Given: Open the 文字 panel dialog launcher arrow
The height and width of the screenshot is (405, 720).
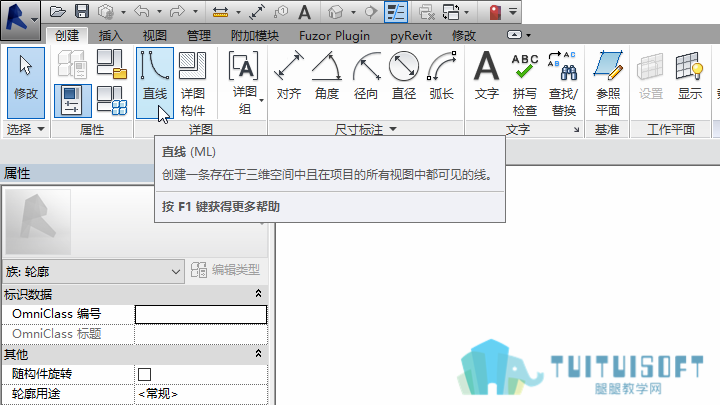Looking at the screenshot, I should (x=576, y=130).
